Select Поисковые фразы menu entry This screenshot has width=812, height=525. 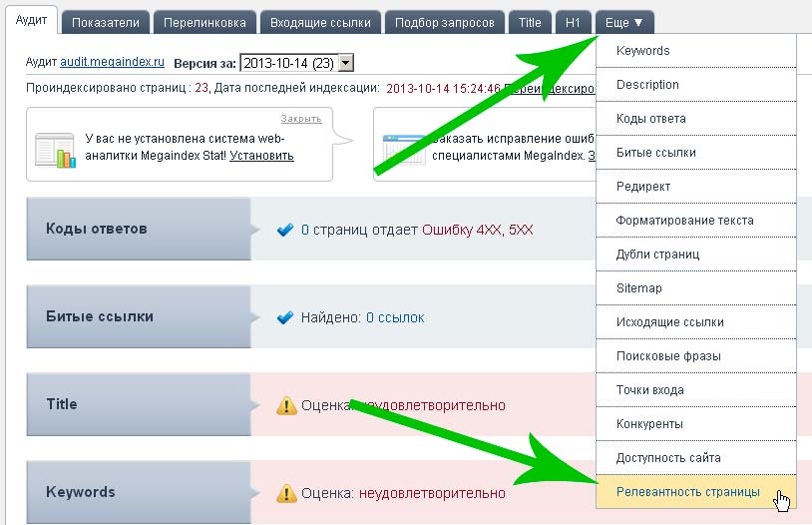pos(696,356)
